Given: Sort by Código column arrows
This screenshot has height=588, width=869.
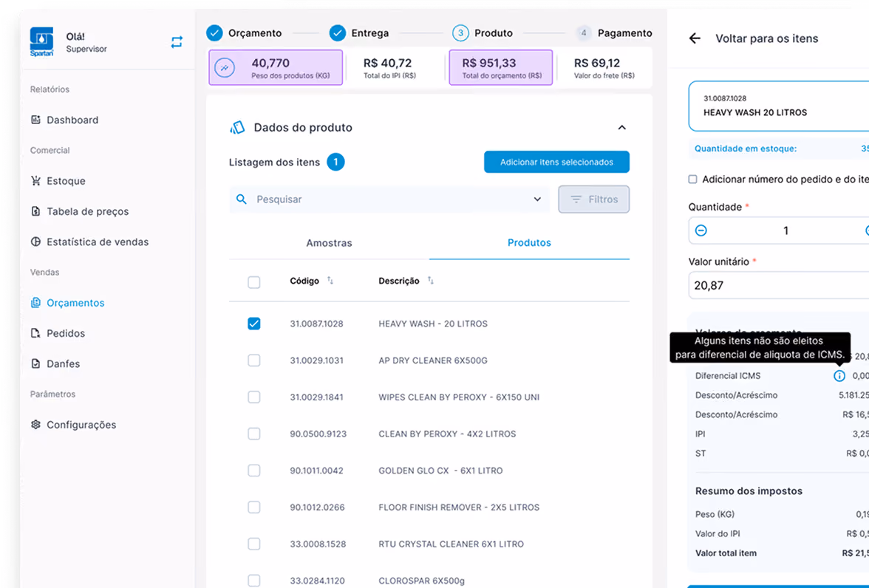Looking at the screenshot, I should click(330, 281).
